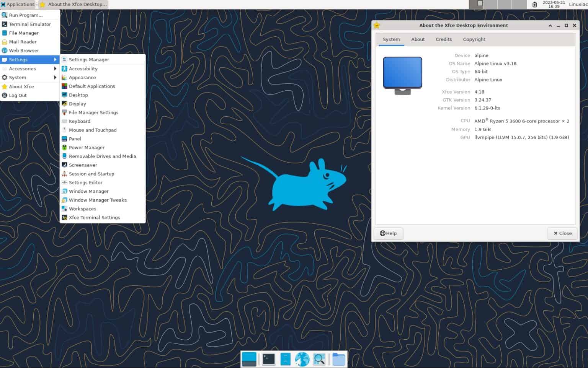The image size is (588, 368).
Task: Expand the System submenu
Action: click(x=16, y=77)
